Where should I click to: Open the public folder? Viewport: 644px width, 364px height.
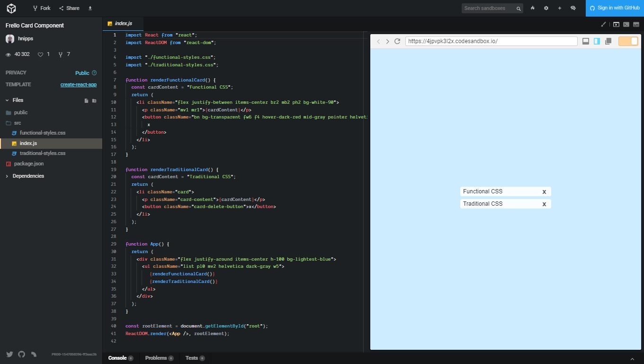[x=51, y=112]
